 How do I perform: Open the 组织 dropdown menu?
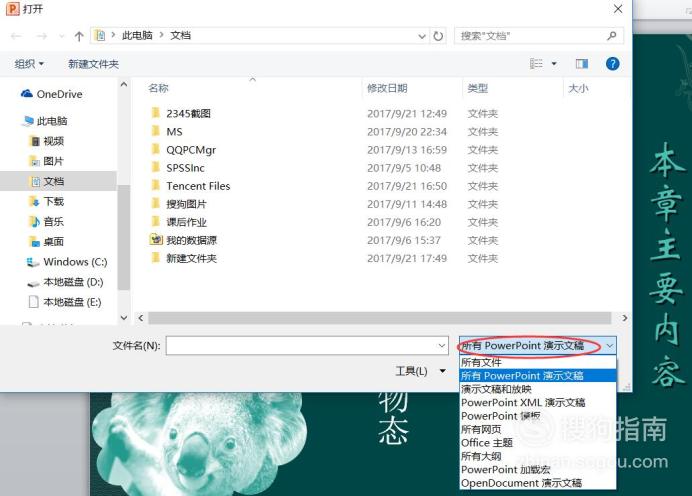coord(29,64)
